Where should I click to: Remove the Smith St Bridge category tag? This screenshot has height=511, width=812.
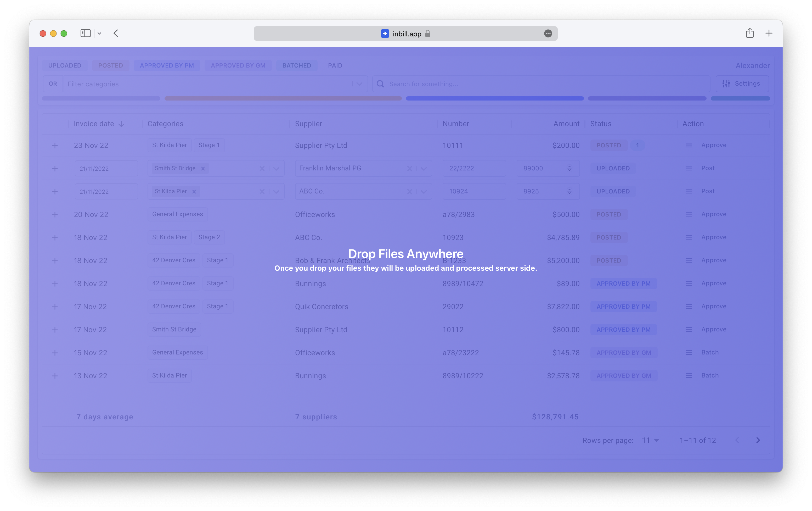(203, 168)
